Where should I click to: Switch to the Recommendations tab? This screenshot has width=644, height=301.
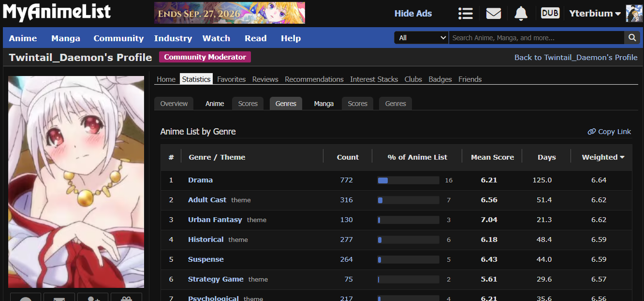click(314, 79)
